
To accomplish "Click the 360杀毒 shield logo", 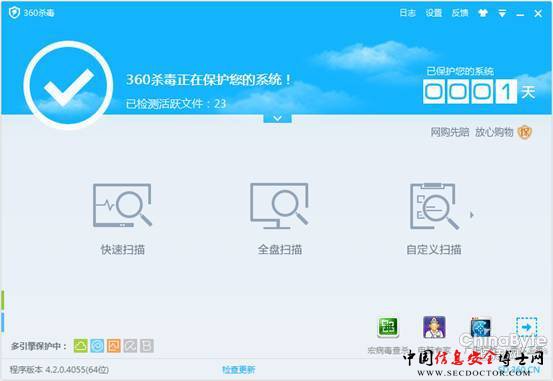I will click(14, 13).
